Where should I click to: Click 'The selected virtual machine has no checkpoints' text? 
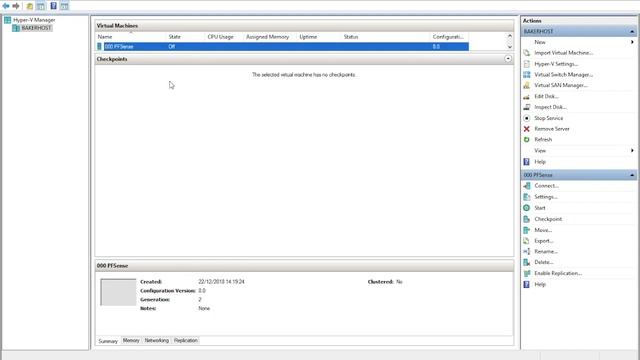point(304,75)
